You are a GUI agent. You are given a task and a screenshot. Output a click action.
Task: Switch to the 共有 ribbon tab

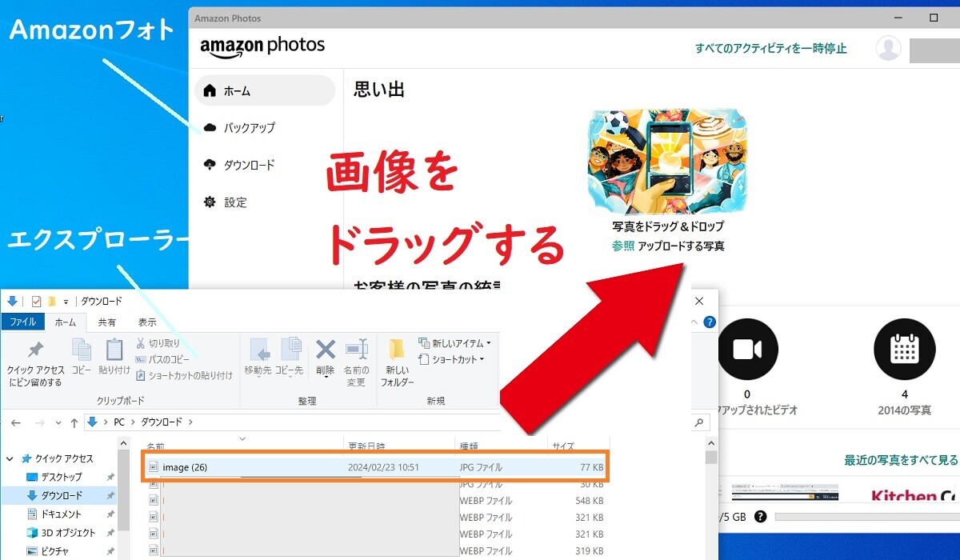tap(106, 322)
